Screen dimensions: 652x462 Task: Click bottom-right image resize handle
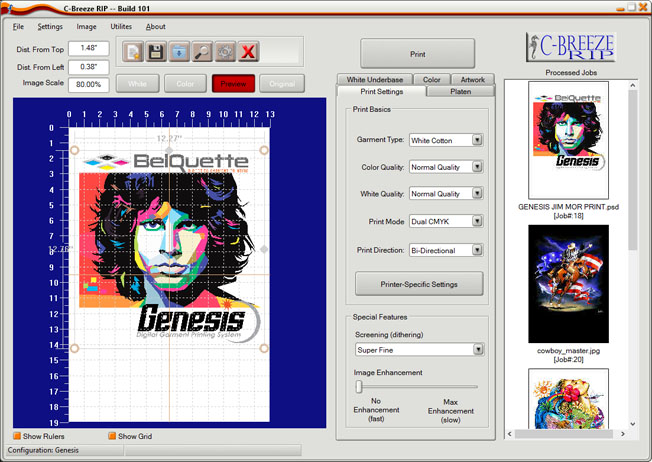click(x=264, y=348)
